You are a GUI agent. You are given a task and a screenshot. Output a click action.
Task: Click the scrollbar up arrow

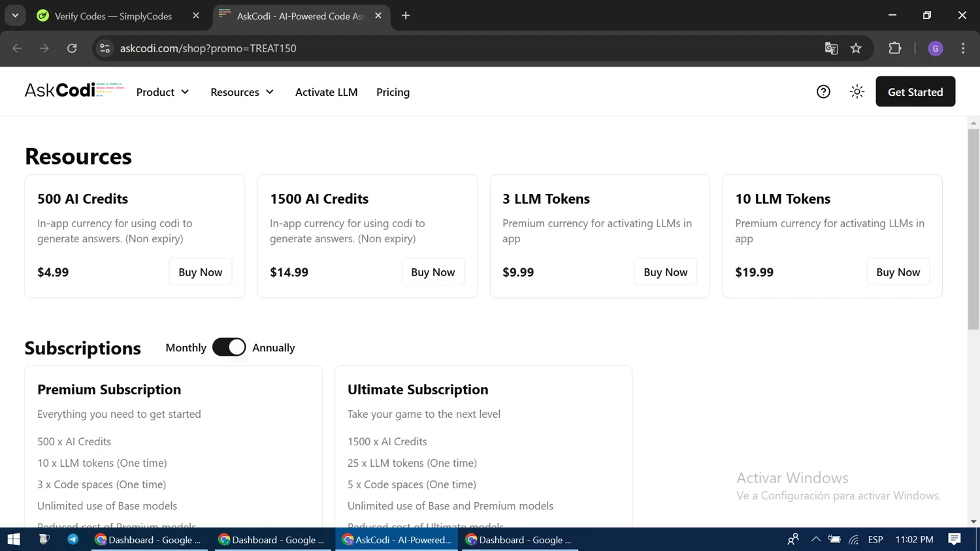(x=973, y=123)
